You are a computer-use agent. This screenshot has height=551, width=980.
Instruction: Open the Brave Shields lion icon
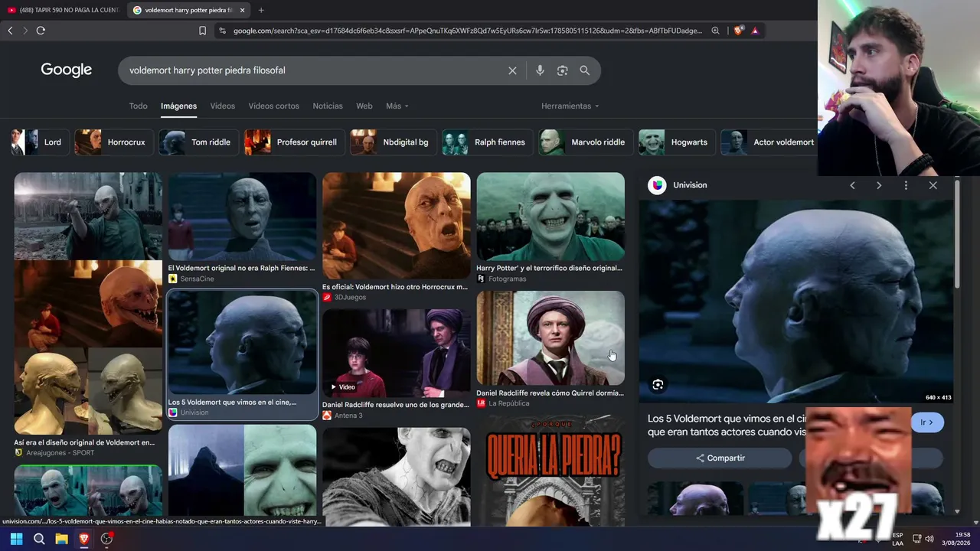(x=738, y=31)
